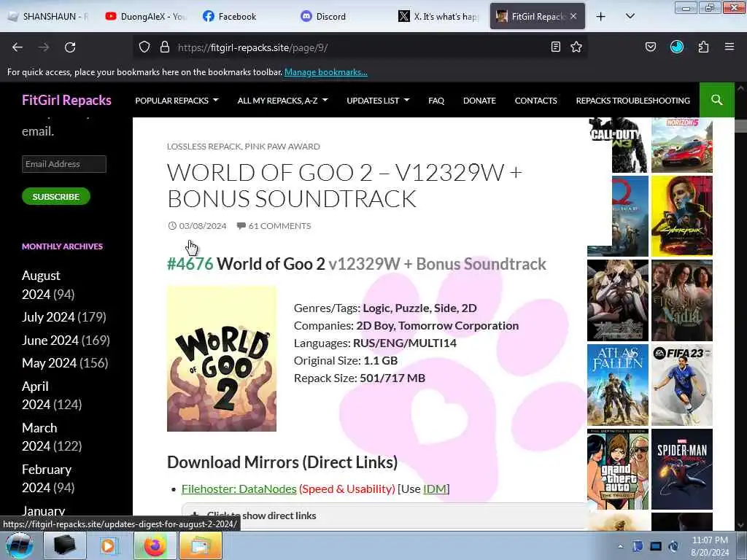Screen dimensions: 747x560
Task: Click the Email Address input field
Action: [64, 164]
